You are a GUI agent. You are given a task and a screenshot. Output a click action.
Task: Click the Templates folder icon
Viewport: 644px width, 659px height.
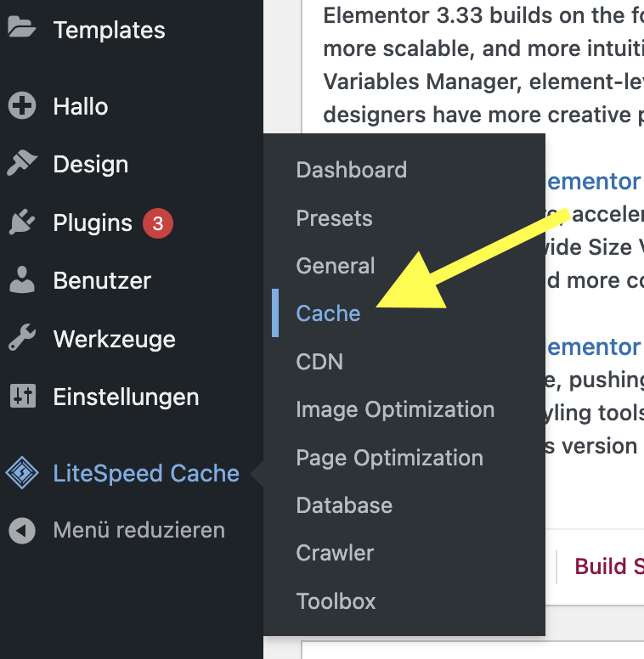pyautogui.click(x=22, y=28)
